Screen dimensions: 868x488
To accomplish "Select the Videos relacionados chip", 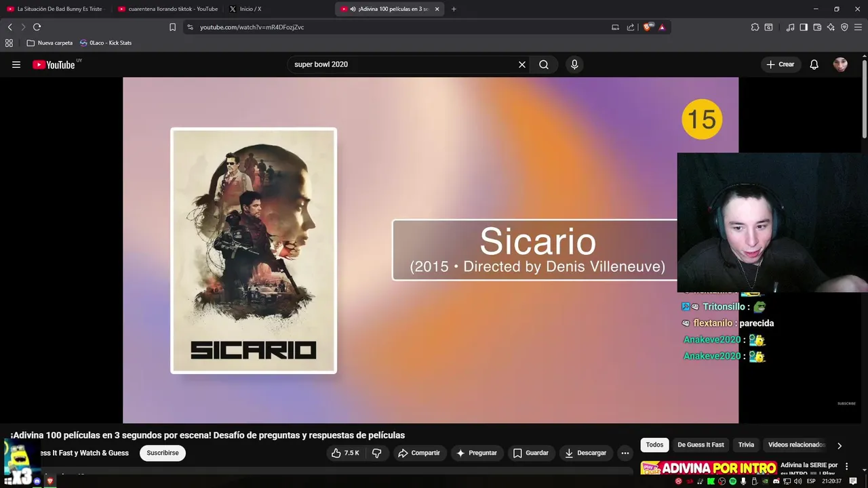I will click(x=796, y=445).
